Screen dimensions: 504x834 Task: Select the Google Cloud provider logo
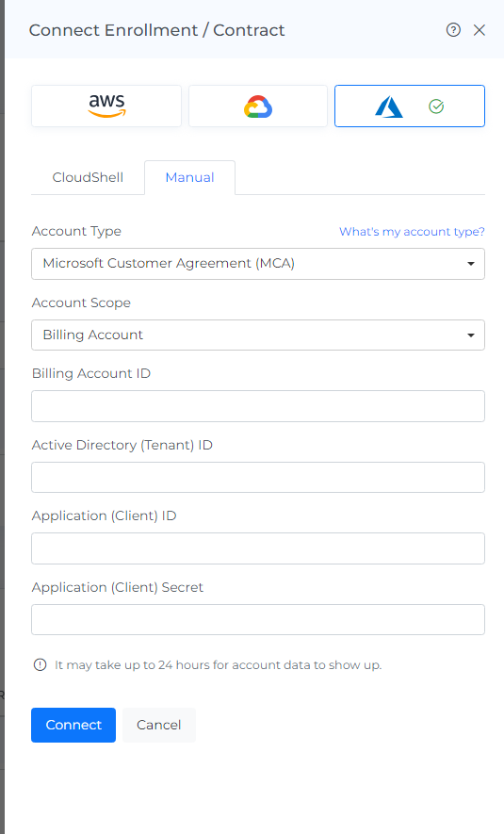click(258, 106)
